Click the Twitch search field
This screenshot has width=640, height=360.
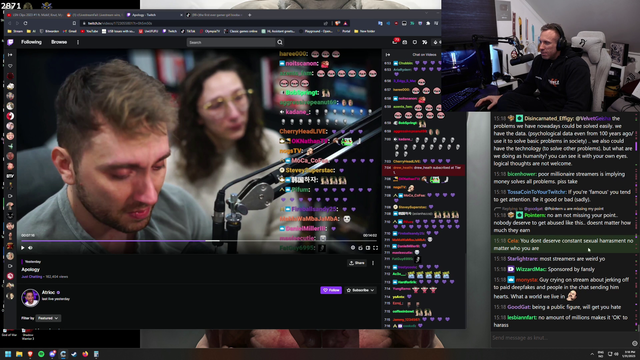pos(231,42)
